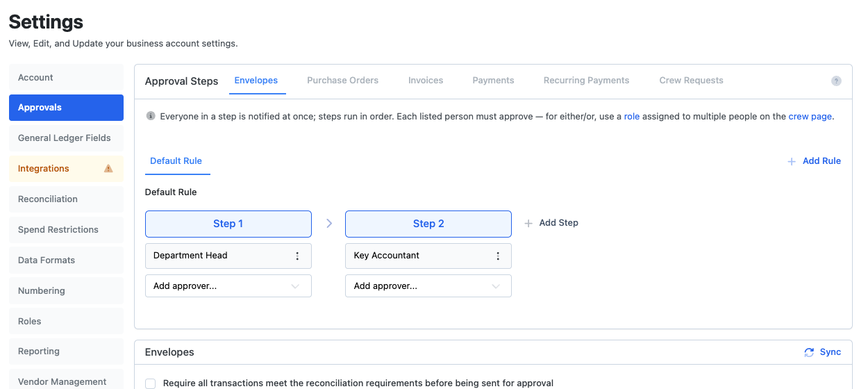This screenshot has height=389, width=868.
Task: Open Step 1 Add approver dropdown
Action: coord(228,286)
